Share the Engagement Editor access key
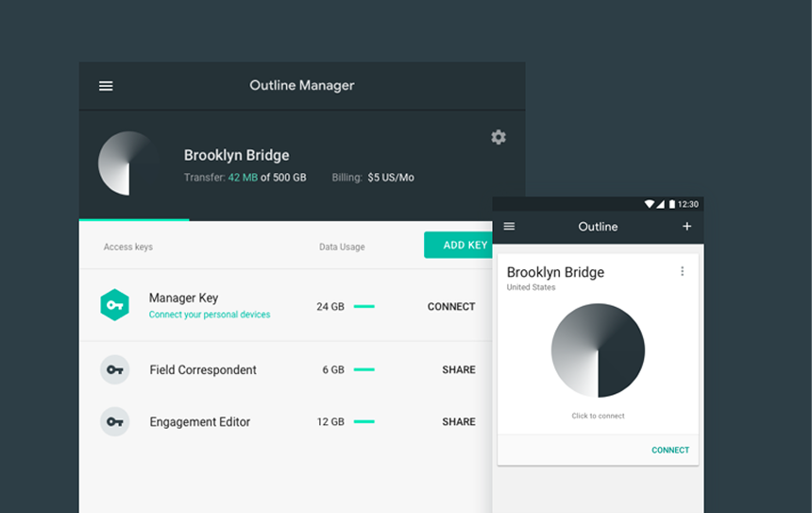812x513 pixels. click(458, 422)
